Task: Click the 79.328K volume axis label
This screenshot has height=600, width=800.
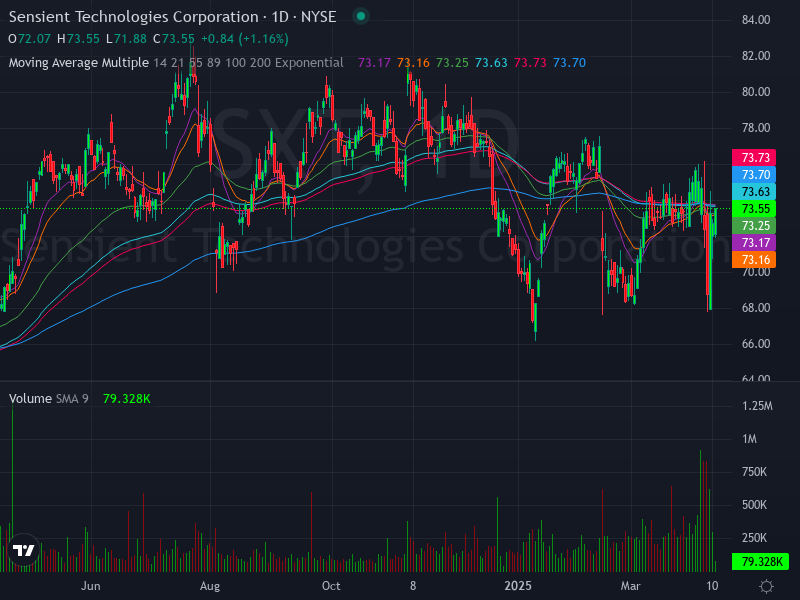Action: click(760, 562)
